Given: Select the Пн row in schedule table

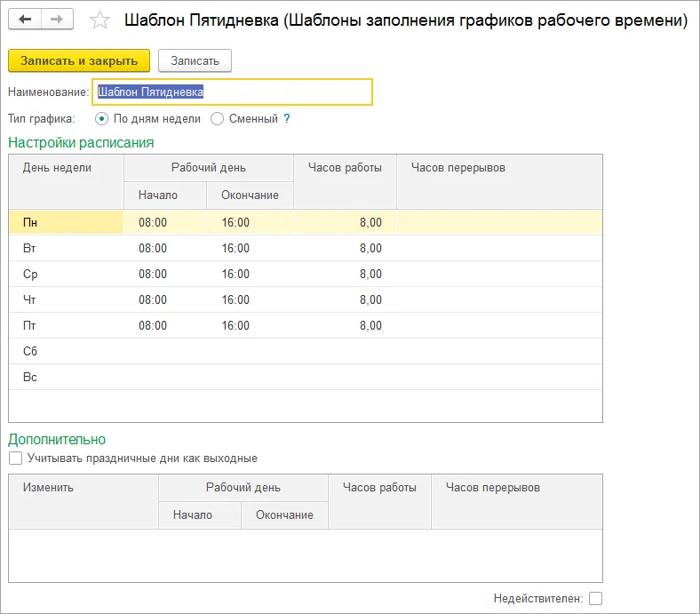Looking at the screenshot, I should click(306, 222).
